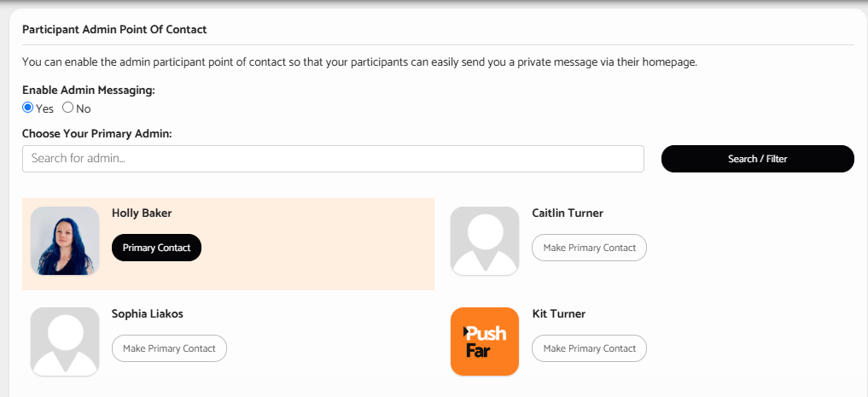Click the Search / Filter button
The image size is (868, 397).
point(758,159)
